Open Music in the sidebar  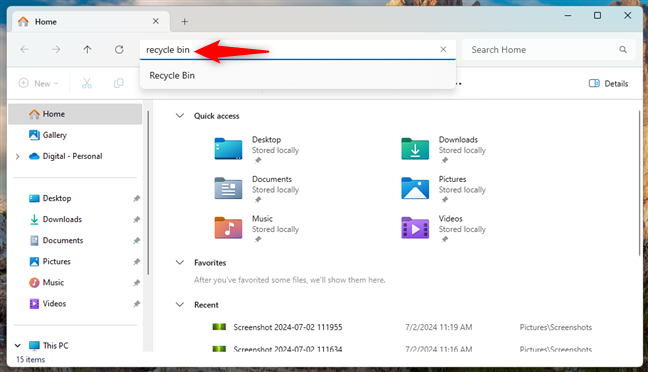pyautogui.click(x=53, y=283)
